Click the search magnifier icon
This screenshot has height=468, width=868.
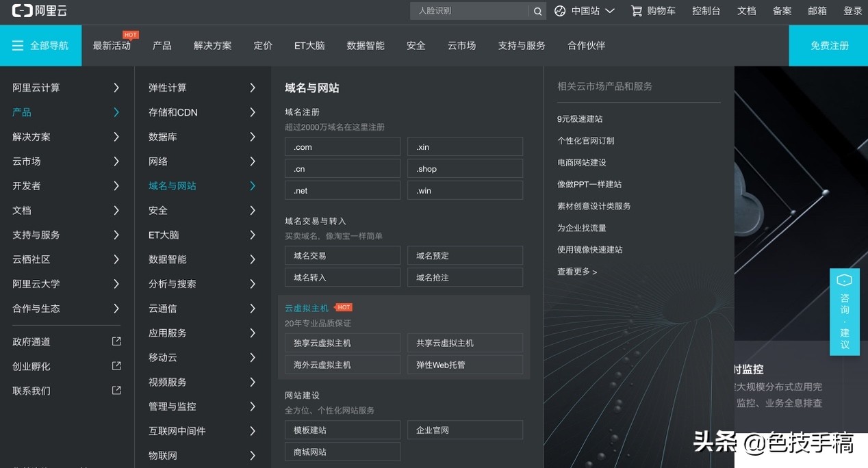point(537,11)
